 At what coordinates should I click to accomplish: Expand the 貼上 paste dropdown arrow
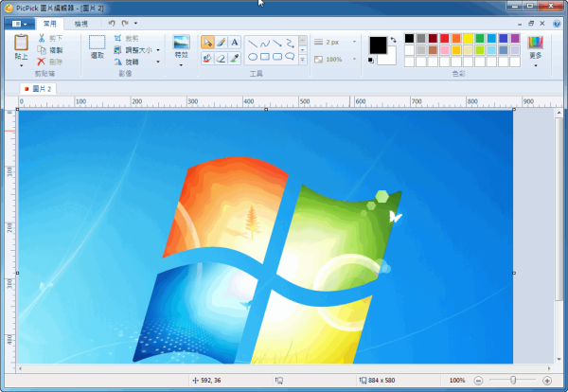click(x=22, y=65)
